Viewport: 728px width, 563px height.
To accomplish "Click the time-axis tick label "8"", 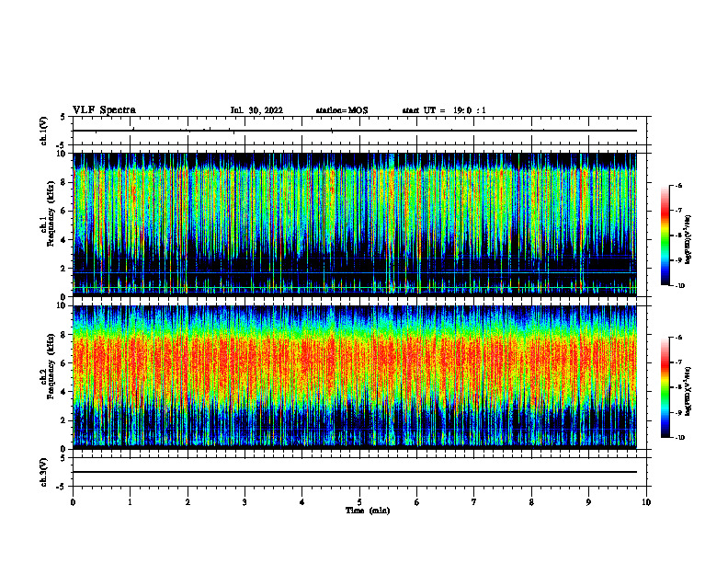I will point(531,502).
